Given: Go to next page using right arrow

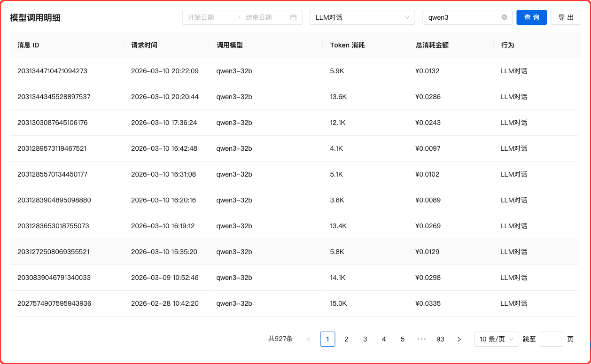Looking at the screenshot, I should (459, 339).
